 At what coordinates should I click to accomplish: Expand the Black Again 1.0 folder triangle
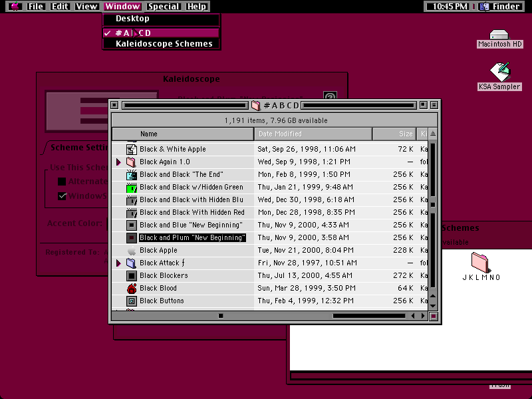click(x=118, y=162)
